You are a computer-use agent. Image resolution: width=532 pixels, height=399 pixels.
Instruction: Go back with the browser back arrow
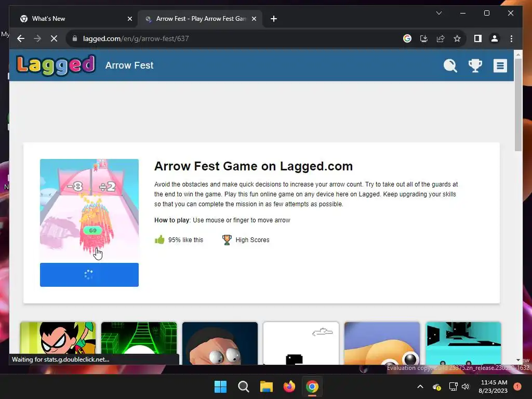click(21, 38)
